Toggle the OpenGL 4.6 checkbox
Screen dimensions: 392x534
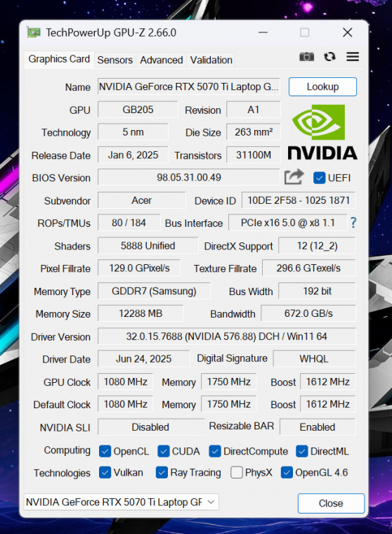coord(287,473)
